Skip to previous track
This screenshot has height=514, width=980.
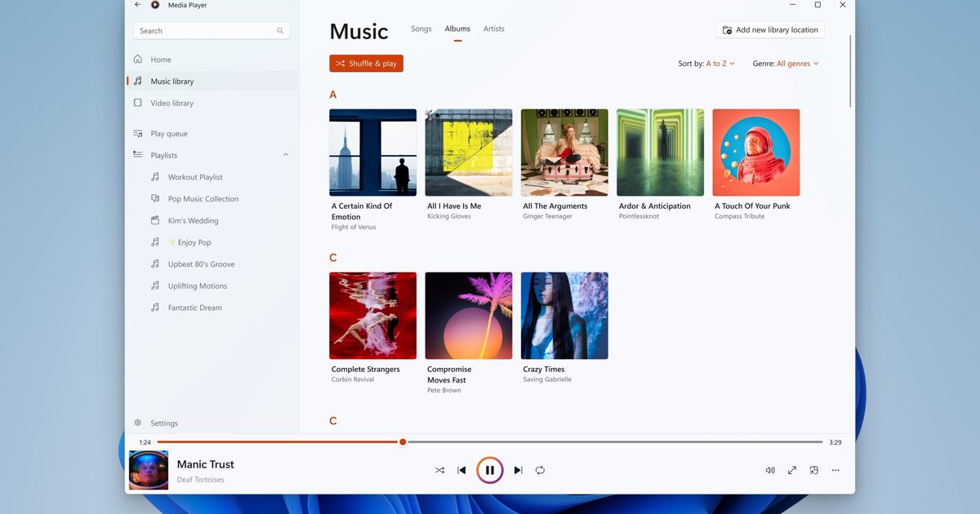tap(461, 471)
